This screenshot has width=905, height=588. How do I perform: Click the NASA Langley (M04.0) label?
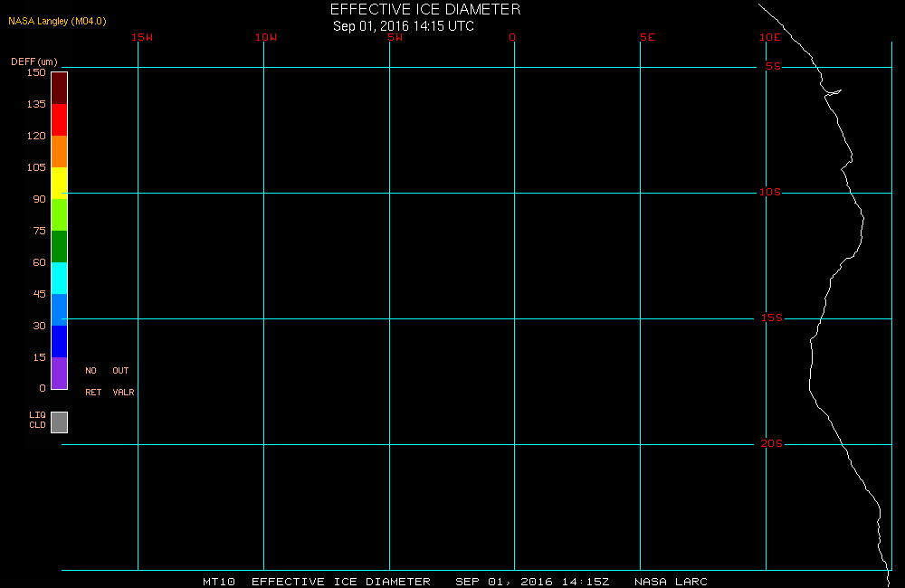click(57, 22)
